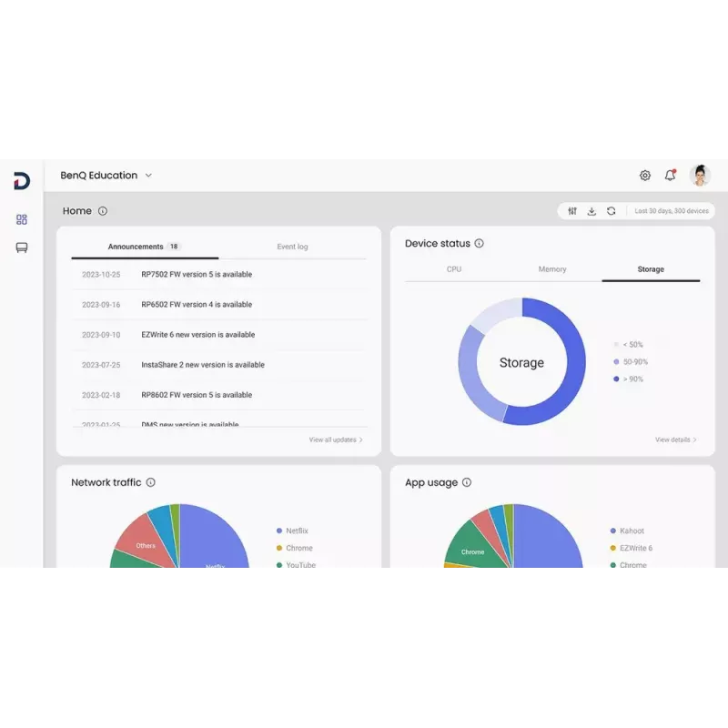Open settings gear icon

point(645,176)
